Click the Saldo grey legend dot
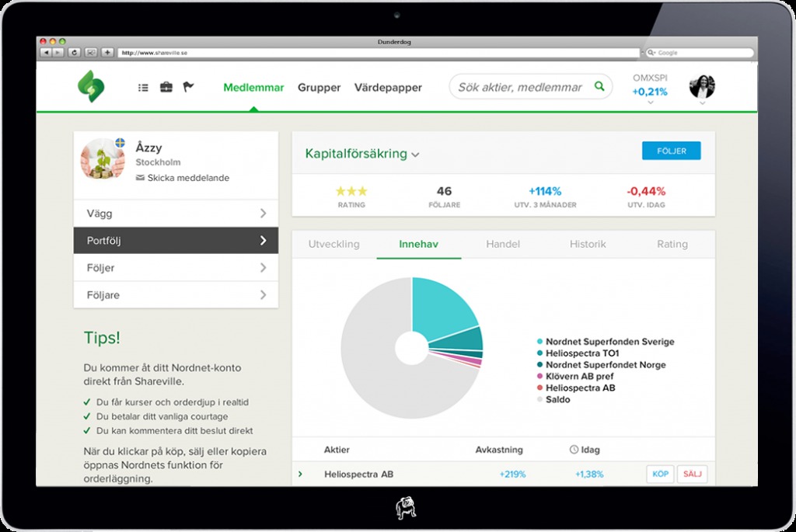Screen dimensions: 796x532 (x=539, y=400)
